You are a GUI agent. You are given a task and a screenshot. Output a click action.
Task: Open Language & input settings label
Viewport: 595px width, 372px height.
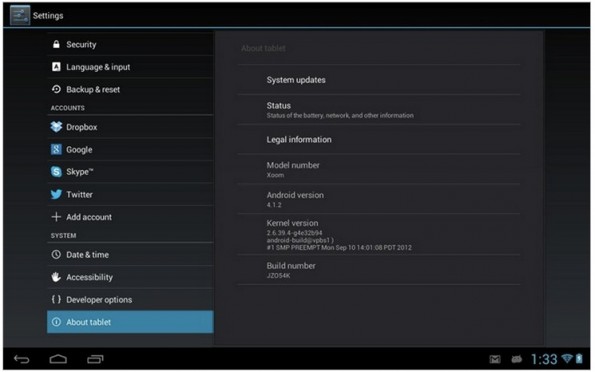coord(98,67)
